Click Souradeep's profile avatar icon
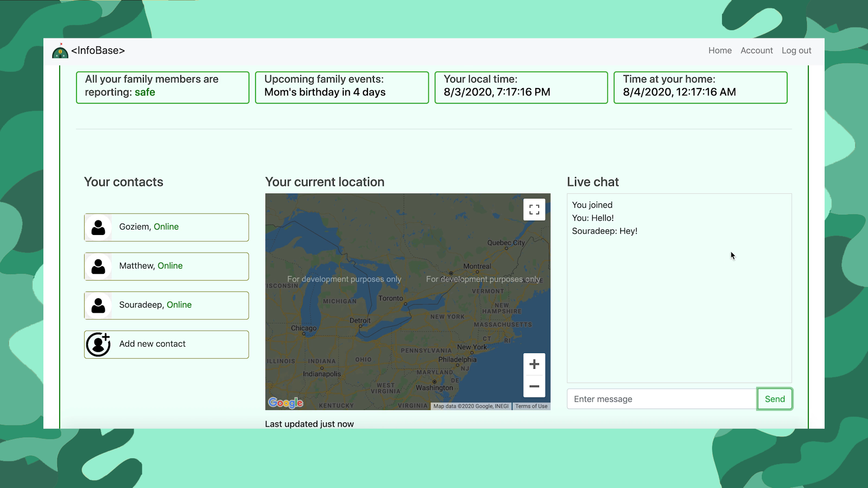Image resolution: width=868 pixels, height=488 pixels. tap(98, 305)
